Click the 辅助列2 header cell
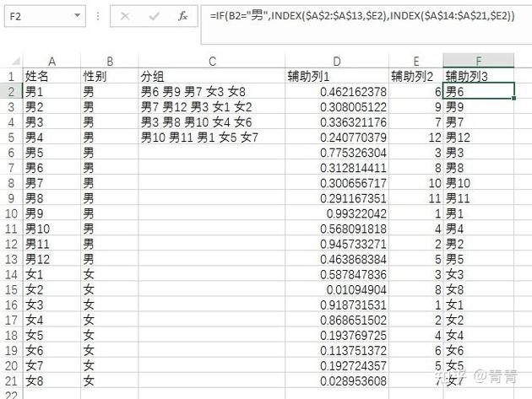Viewport: 532px width, 399px height. pos(416,76)
